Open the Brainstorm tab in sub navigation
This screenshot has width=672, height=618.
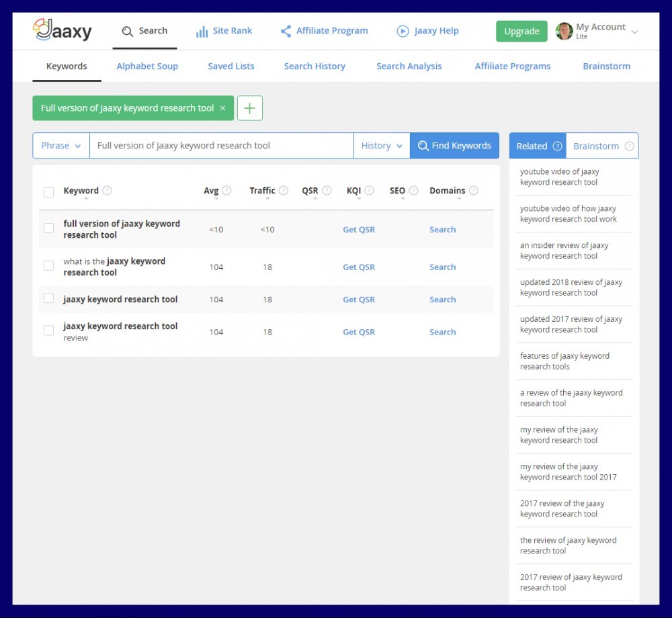606,67
